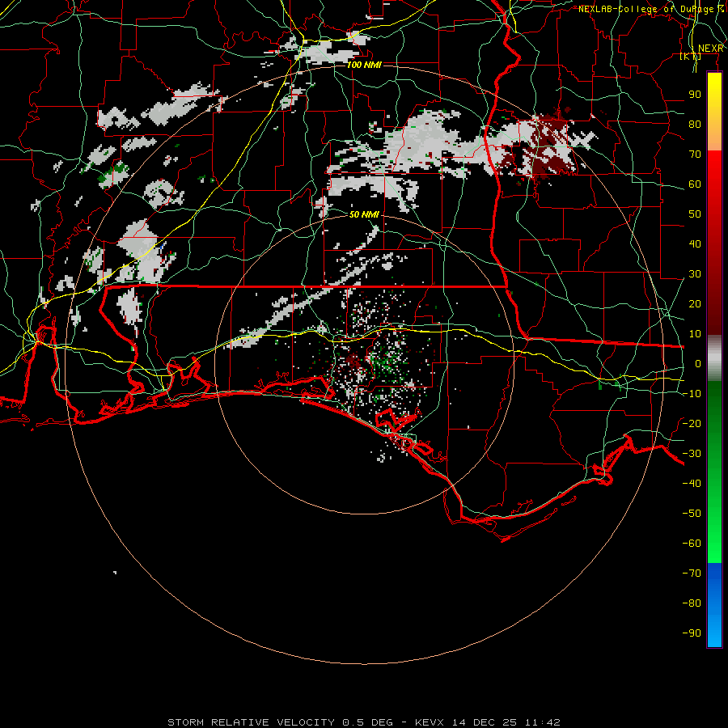The height and width of the screenshot is (728, 728).
Task: Select the -80 value on velocity scale
Action: (692, 603)
